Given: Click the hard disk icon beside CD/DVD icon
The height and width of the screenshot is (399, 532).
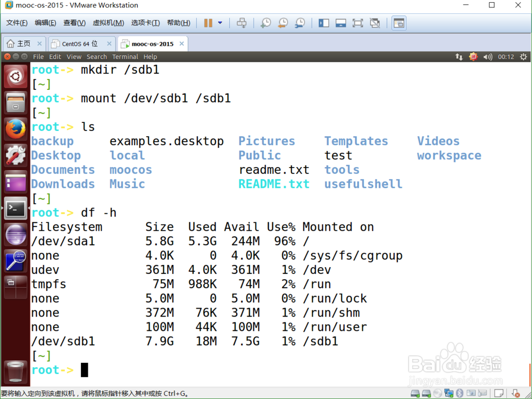Looking at the screenshot, I should pyautogui.click(x=426, y=394).
